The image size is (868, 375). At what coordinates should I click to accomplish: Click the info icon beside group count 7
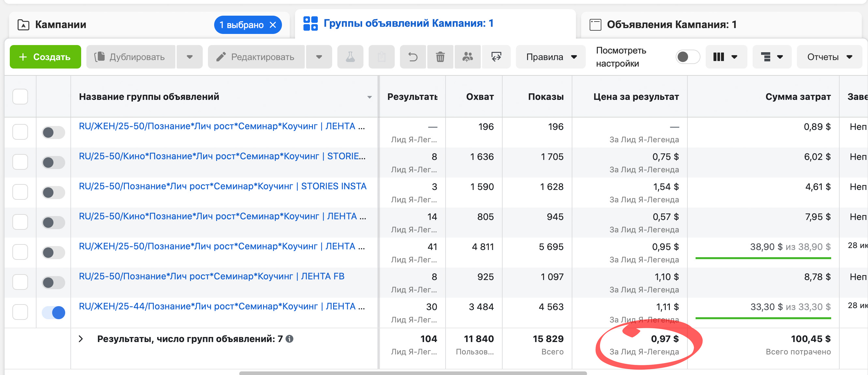click(x=289, y=339)
